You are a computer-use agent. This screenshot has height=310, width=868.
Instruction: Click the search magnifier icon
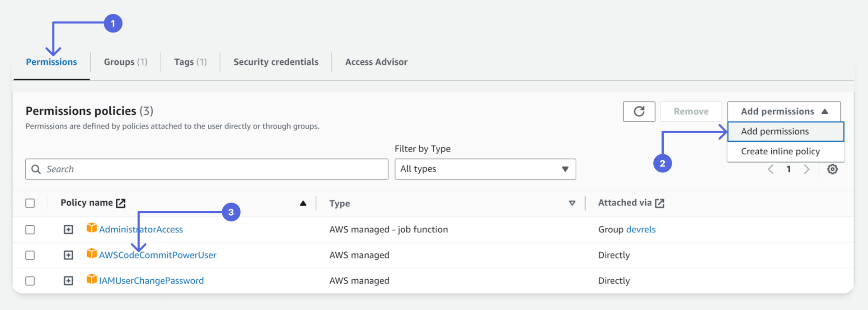(36, 169)
